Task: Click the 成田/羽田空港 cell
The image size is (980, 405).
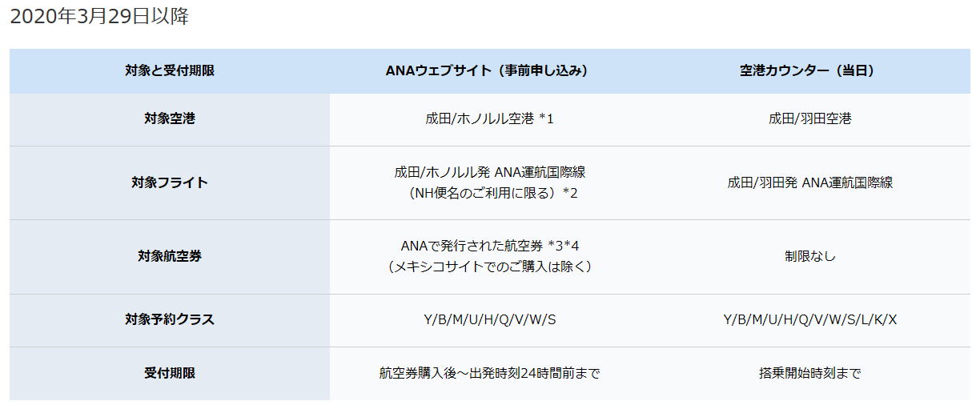Action: click(809, 118)
